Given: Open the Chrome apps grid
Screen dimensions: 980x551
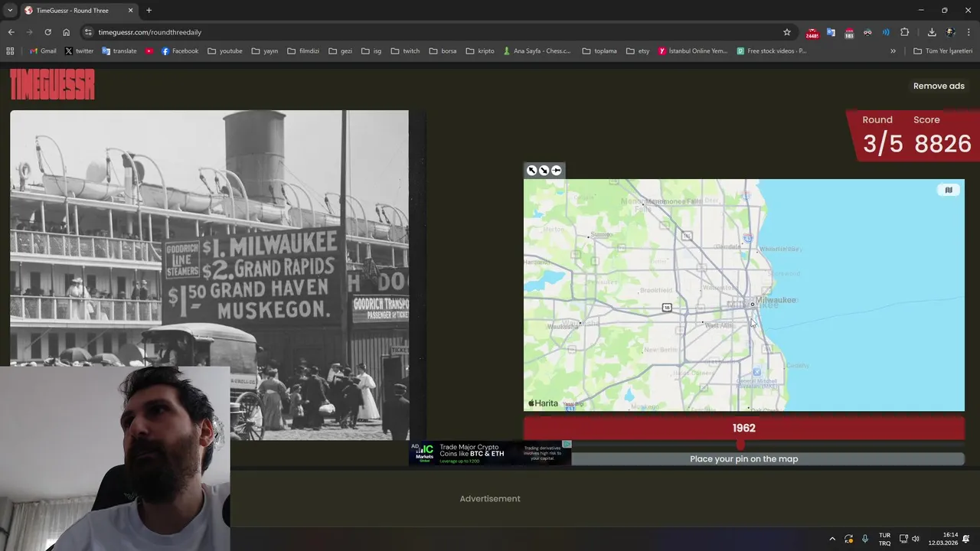Looking at the screenshot, I should click(x=10, y=51).
